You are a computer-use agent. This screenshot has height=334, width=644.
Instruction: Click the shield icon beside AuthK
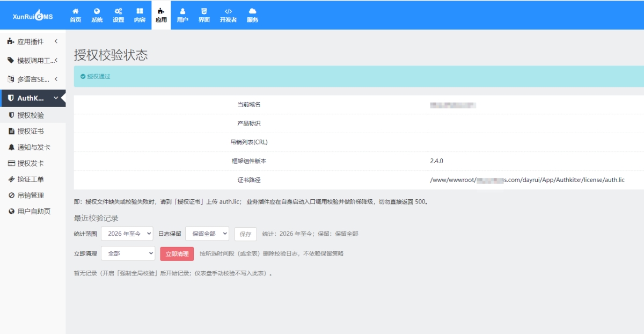point(11,98)
